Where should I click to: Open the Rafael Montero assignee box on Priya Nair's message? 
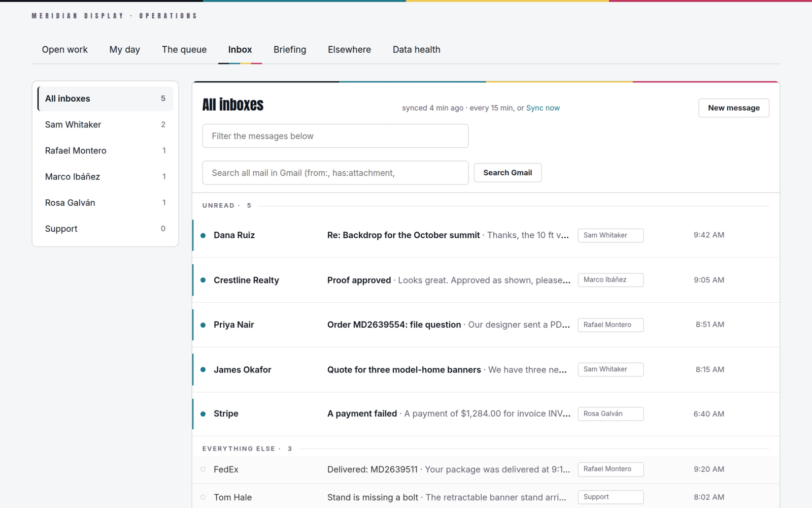click(x=611, y=325)
